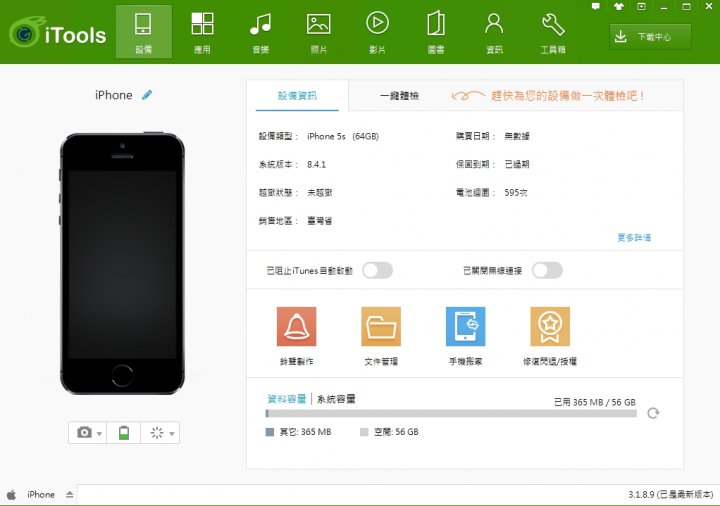Click the orange device checkup prompt text
Viewport: 720px width, 506px height.
click(x=568, y=96)
